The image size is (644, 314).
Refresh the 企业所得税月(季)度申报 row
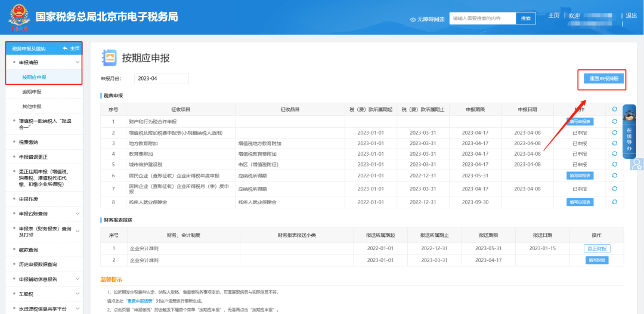614,189
